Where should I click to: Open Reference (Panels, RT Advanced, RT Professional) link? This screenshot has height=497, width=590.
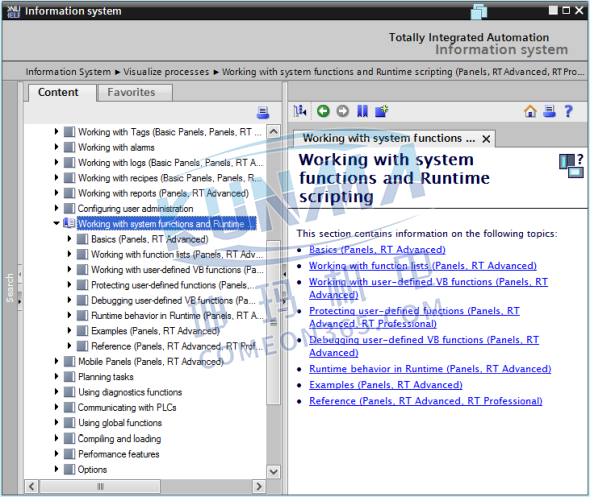point(426,401)
